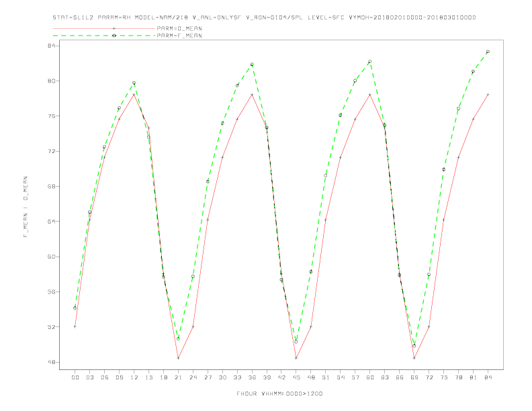The height and width of the screenshot is (411, 532).
Task: Click the F_MEAN peak marker at hour 60
Action: [370, 61]
